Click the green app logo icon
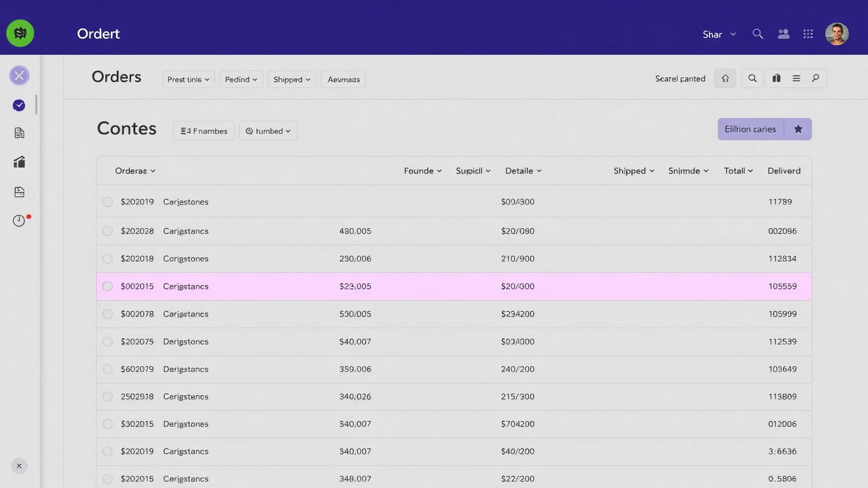This screenshot has width=868, height=488. coord(20,34)
